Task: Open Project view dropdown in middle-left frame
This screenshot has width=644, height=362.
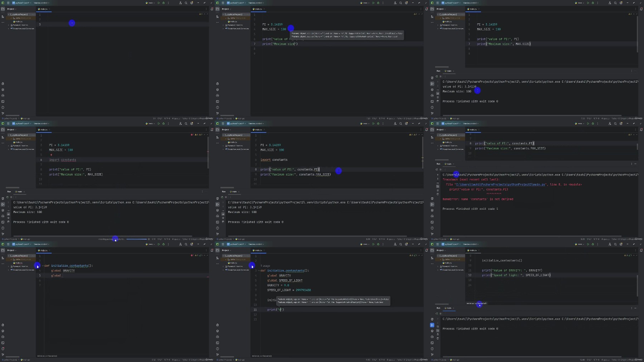Action: pos(12,130)
